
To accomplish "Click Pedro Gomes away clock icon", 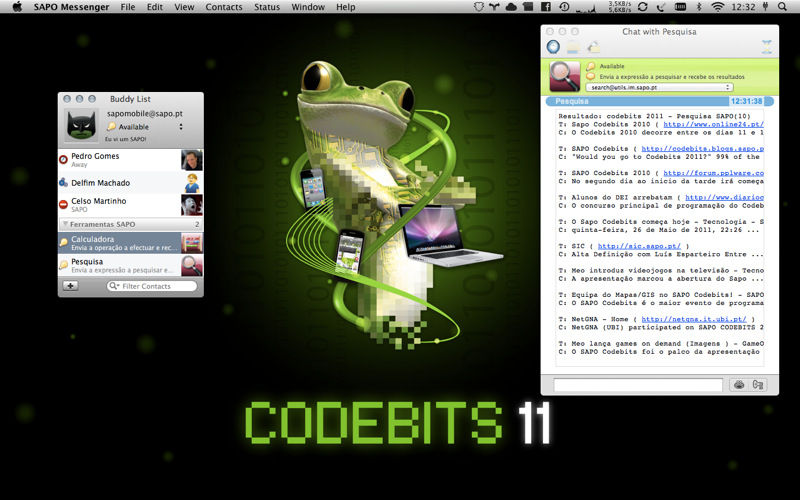I will coord(63,160).
